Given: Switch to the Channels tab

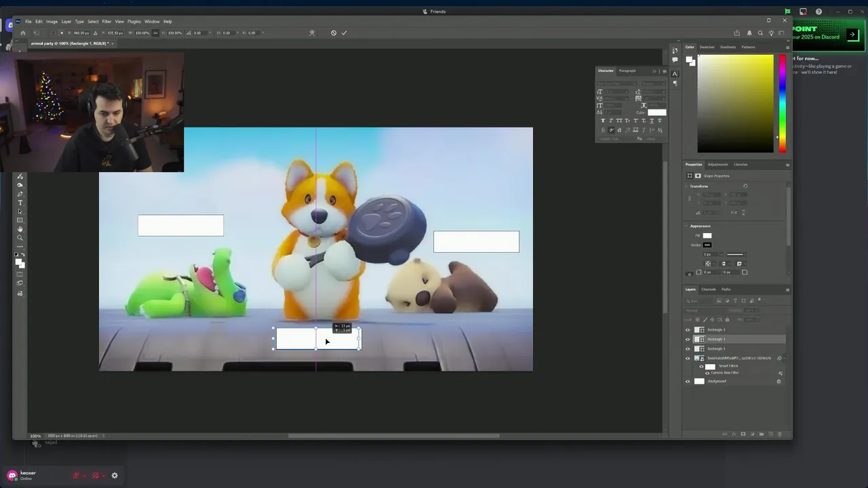Looking at the screenshot, I should 708,289.
